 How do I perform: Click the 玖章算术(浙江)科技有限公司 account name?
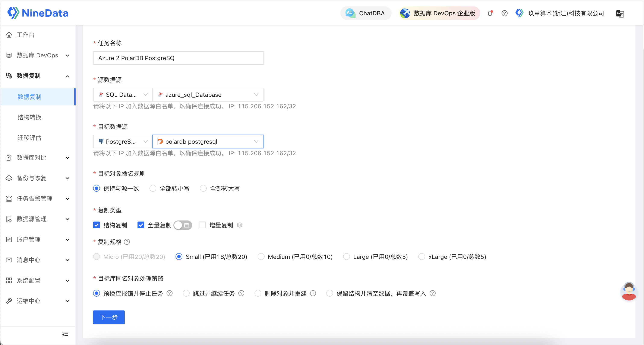tap(566, 13)
